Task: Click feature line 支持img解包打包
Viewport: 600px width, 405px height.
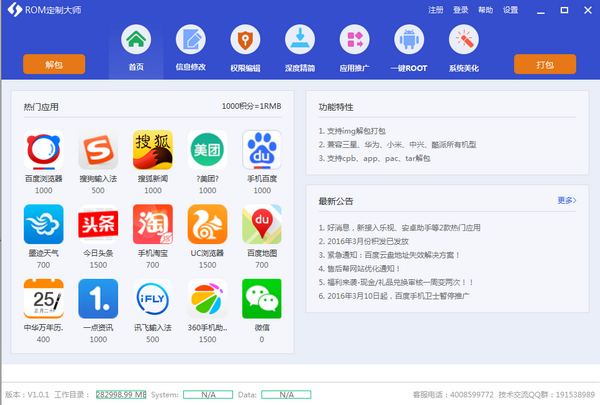Action: (352, 131)
